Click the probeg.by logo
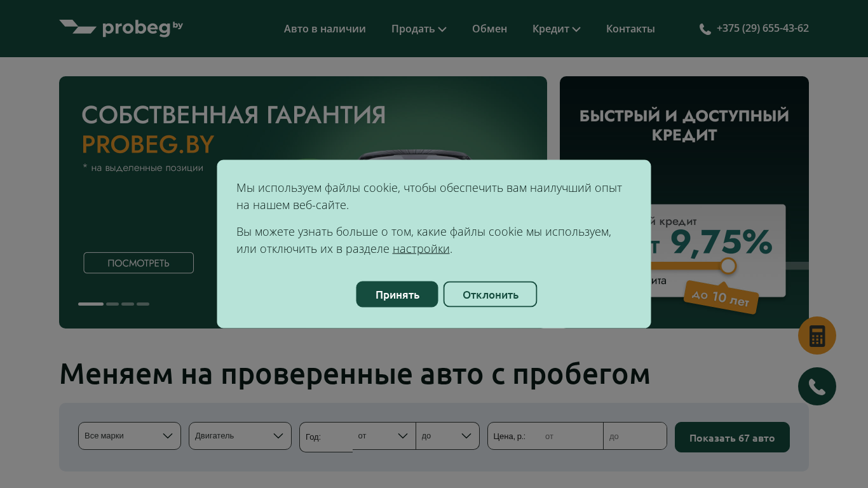Viewport: 868px width, 488px height. (121, 28)
